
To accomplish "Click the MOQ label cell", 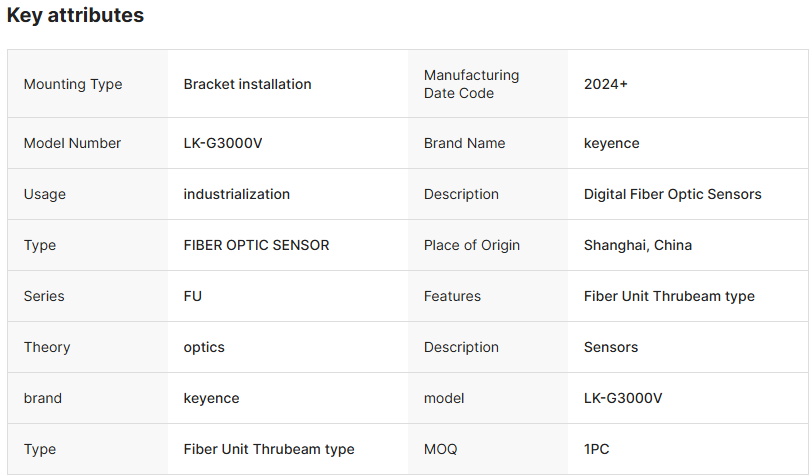I will [x=441, y=449].
